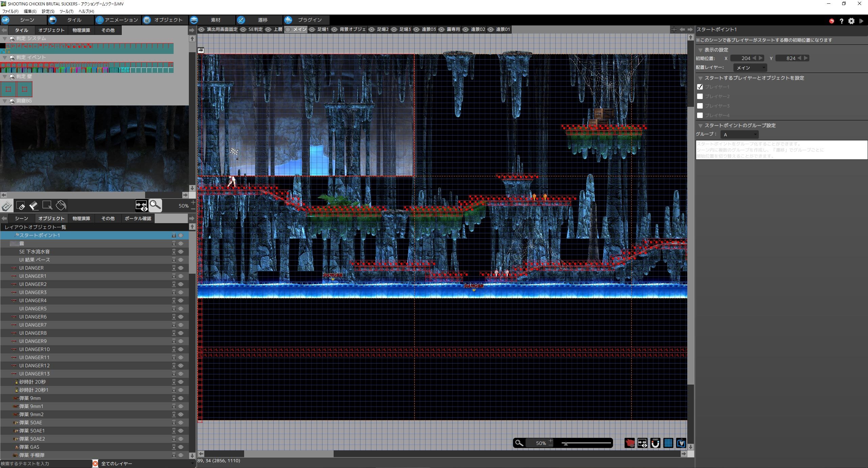This screenshot has height=468, width=868.
Task: Select 弾薬 9mm in the object list
Action: click(x=30, y=398)
